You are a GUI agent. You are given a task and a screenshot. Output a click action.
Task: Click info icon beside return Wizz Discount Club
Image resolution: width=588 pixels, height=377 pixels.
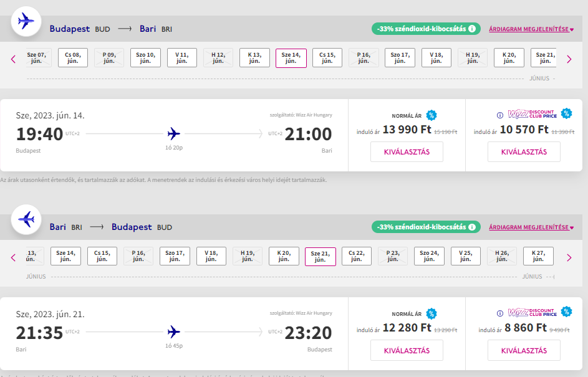[499, 313]
